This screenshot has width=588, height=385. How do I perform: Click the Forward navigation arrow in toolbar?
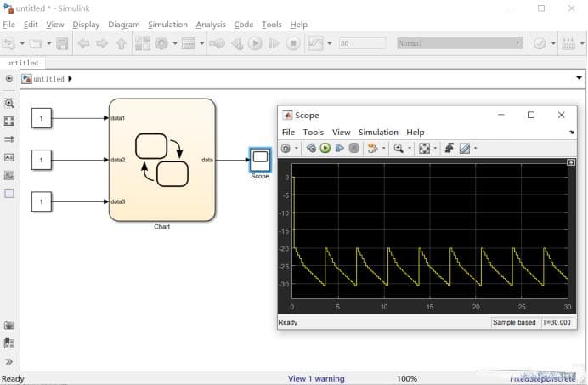(102, 43)
